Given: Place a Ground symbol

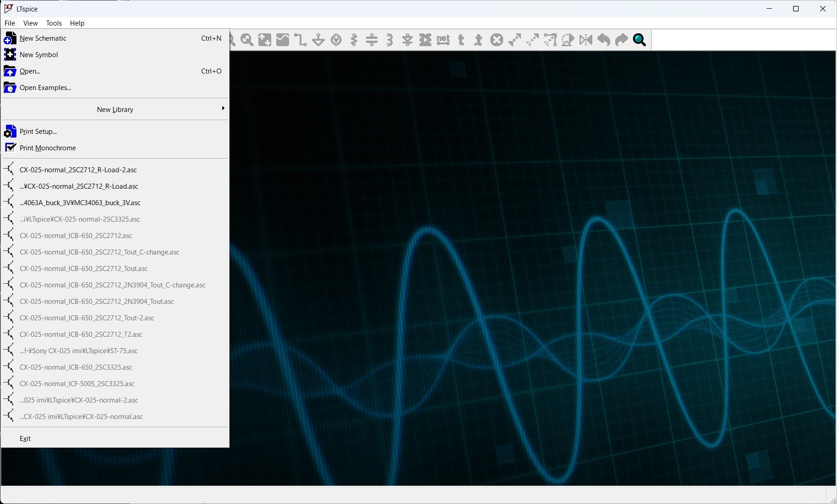Looking at the screenshot, I should pyautogui.click(x=318, y=40).
